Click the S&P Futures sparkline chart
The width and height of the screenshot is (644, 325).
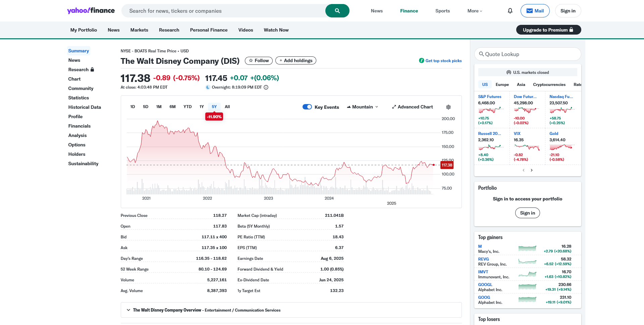pos(491,110)
